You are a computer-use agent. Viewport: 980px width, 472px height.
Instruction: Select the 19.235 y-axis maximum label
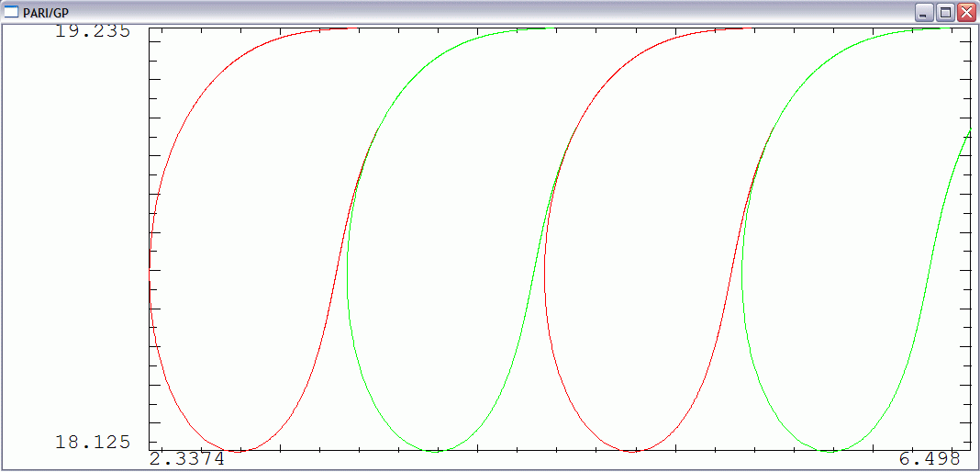[92, 30]
